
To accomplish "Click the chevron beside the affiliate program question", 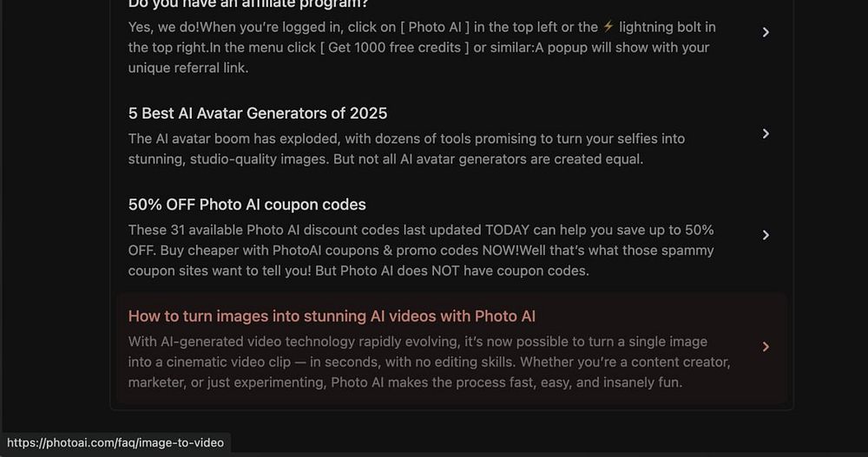I will pos(766,32).
